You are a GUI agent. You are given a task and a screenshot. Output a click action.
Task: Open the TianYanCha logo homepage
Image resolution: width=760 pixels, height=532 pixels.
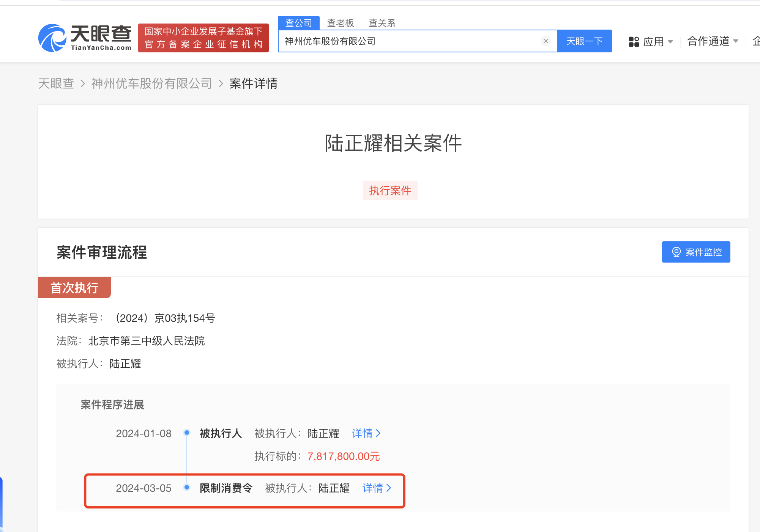[x=85, y=38]
